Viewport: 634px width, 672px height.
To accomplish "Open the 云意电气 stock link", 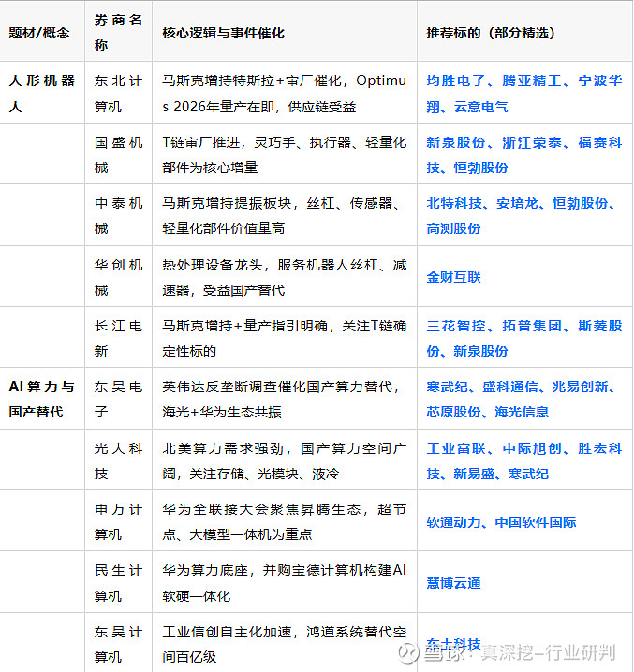I will tap(480, 107).
